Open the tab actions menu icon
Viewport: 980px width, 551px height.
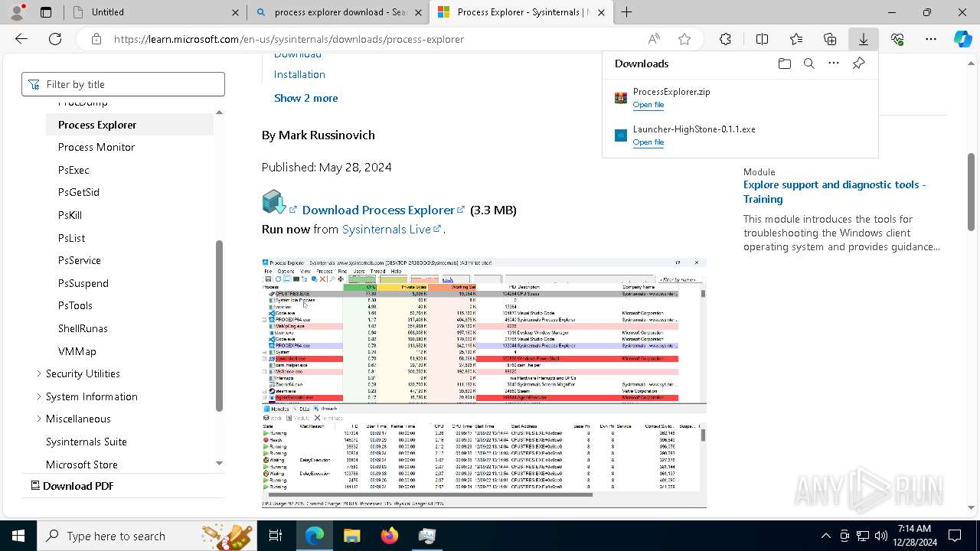46,12
